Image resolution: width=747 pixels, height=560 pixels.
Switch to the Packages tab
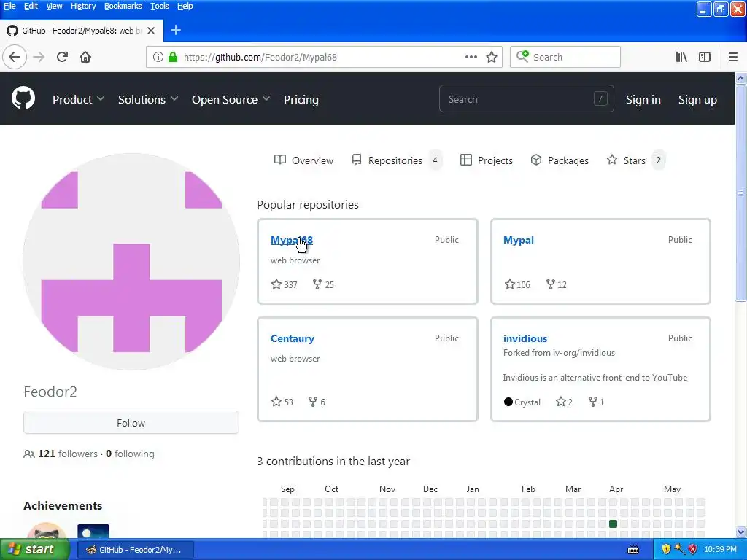560,160
